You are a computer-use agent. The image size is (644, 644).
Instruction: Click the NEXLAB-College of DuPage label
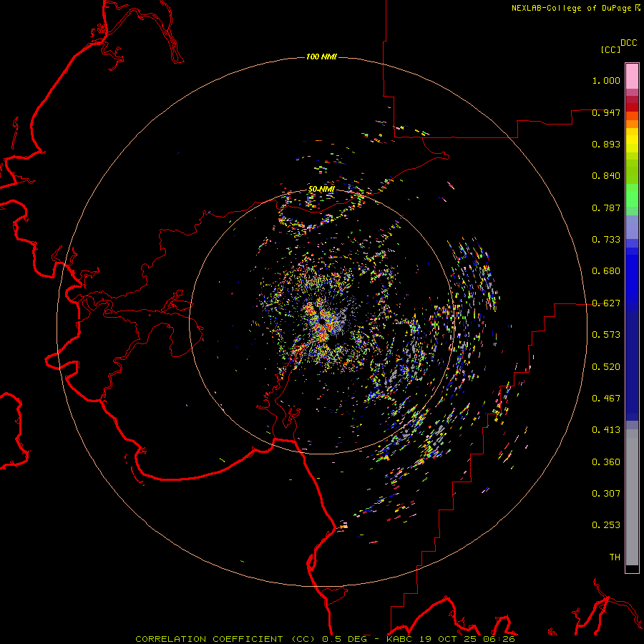coord(571,8)
